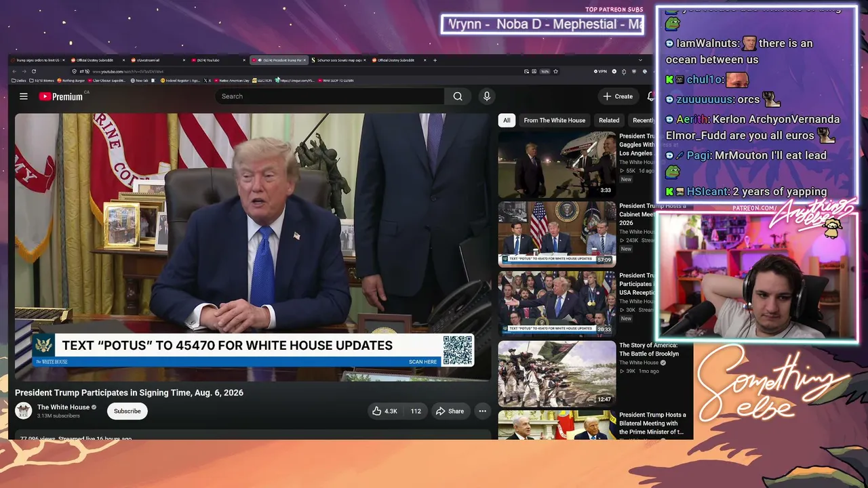868x488 pixels.
Task: Dislike the video showing 112 count
Action: pyautogui.click(x=416, y=411)
